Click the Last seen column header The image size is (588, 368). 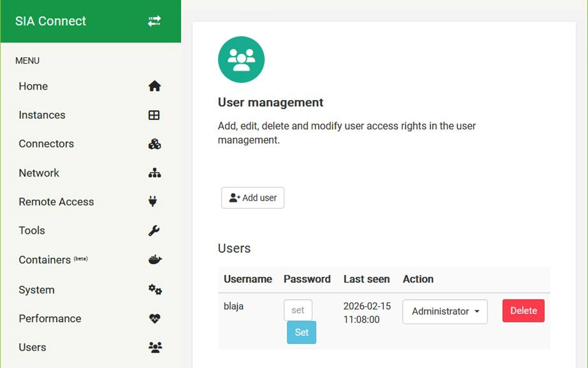click(x=367, y=279)
